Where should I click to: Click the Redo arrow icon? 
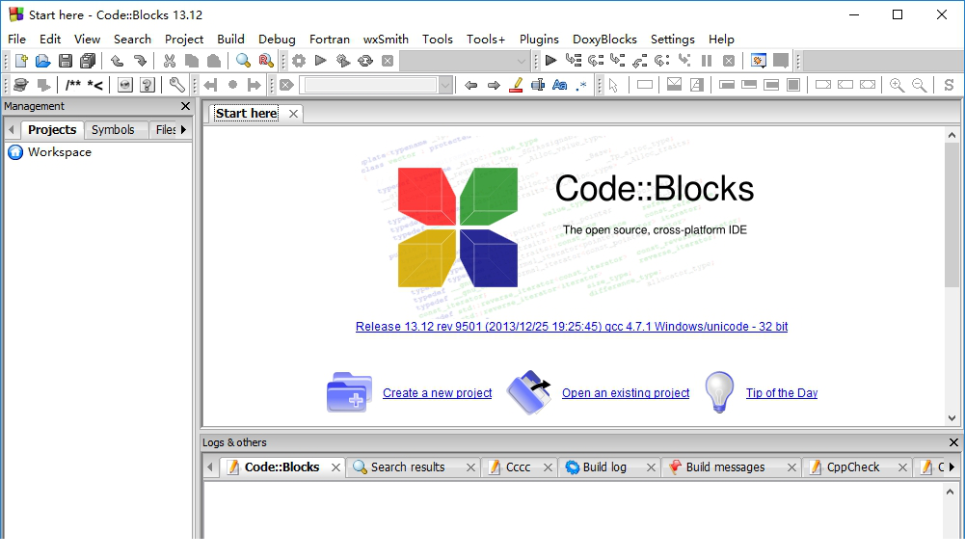pos(141,61)
